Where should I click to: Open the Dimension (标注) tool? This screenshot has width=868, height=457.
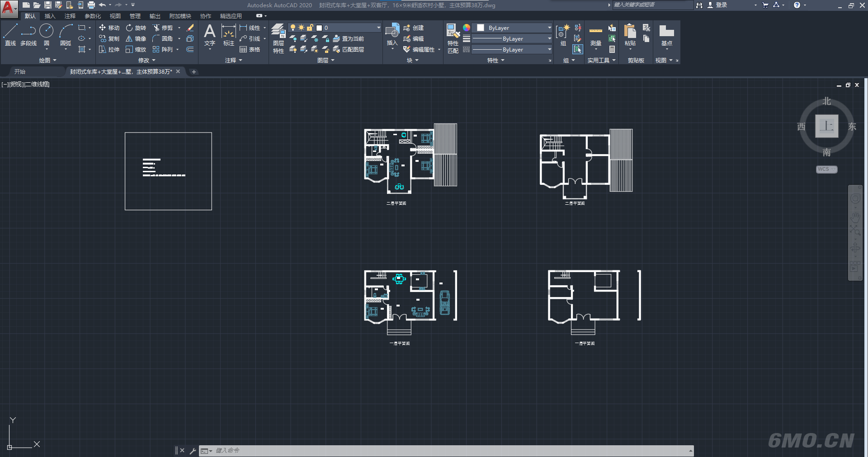229,35
